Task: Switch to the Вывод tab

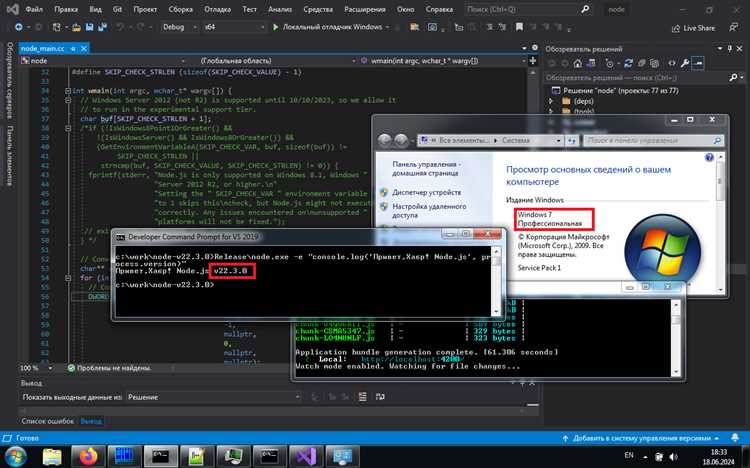Action: point(91,421)
